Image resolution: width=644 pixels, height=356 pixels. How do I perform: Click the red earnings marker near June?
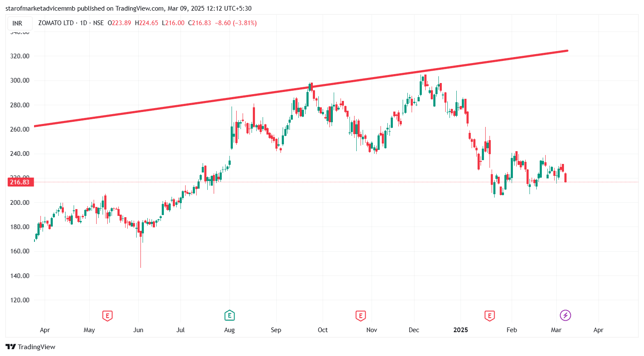coord(107,316)
